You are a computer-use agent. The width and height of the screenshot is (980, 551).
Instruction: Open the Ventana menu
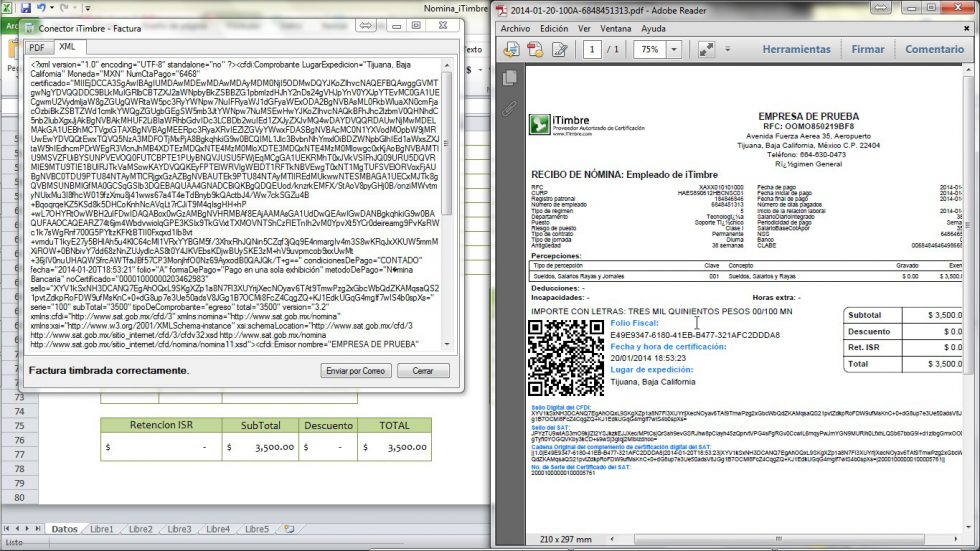click(615, 29)
